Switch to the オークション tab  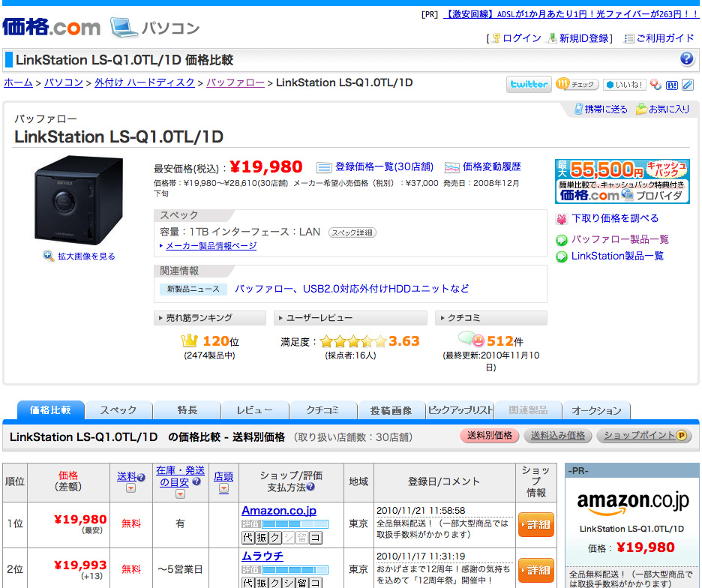(x=596, y=410)
